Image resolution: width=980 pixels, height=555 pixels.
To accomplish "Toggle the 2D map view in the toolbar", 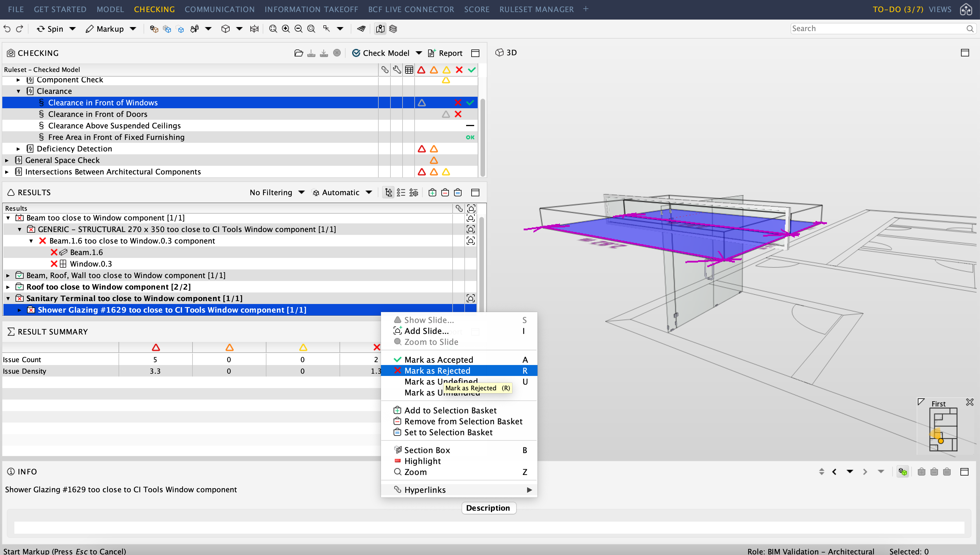I will (x=380, y=28).
